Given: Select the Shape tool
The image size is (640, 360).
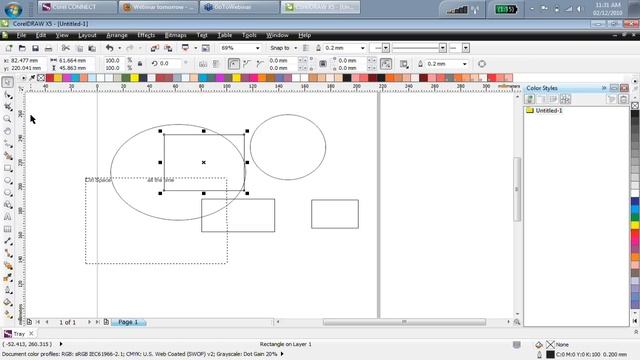Looking at the screenshot, I should click(7, 95).
